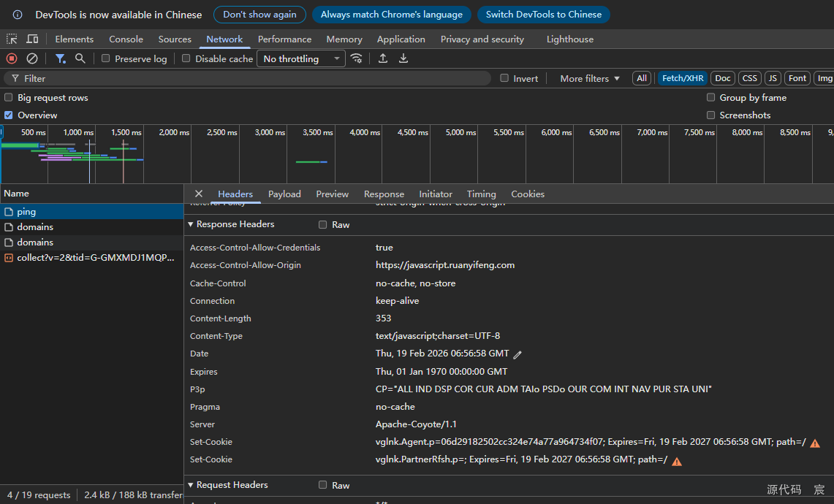Uncheck the Overview checkbox
The width and height of the screenshot is (834, 504).
pos(9,115)
